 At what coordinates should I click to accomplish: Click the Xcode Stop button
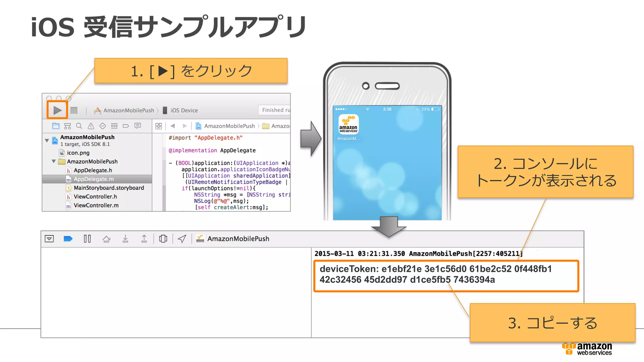point(74,110)
